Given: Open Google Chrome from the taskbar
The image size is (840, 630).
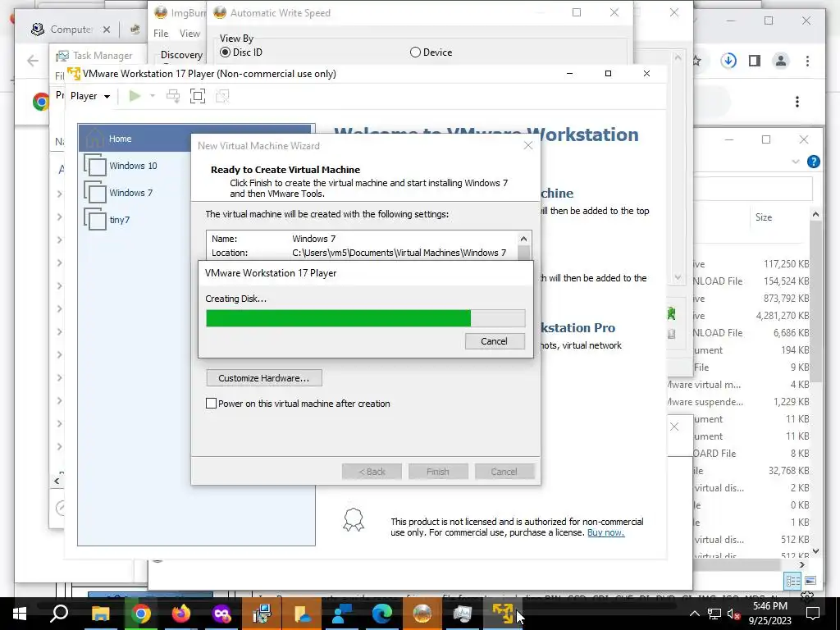Looking at the screenshot, I should coord(140,614).
